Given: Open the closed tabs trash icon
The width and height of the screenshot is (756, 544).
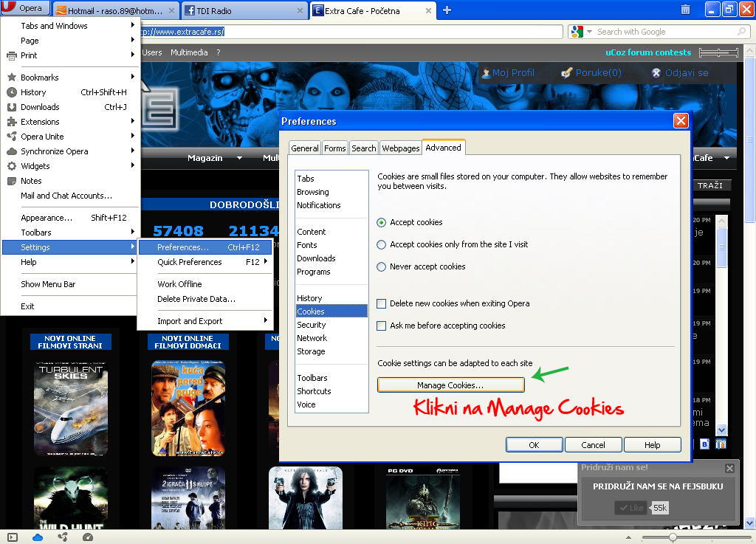Looking at the screenshot, I should point(685,10).
